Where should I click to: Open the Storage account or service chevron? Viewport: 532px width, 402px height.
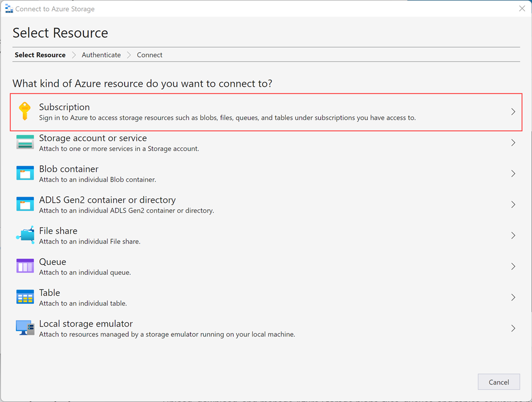coord(513,142)
